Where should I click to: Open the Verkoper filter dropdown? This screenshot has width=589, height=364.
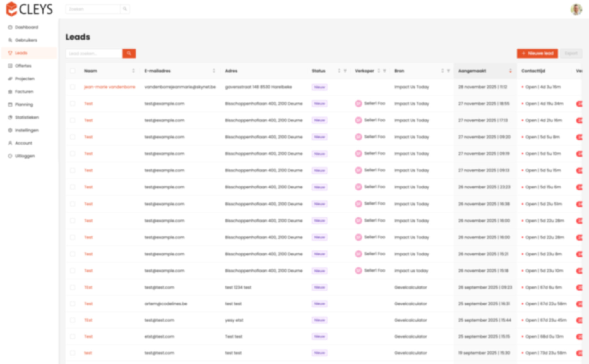click(385, 71)
